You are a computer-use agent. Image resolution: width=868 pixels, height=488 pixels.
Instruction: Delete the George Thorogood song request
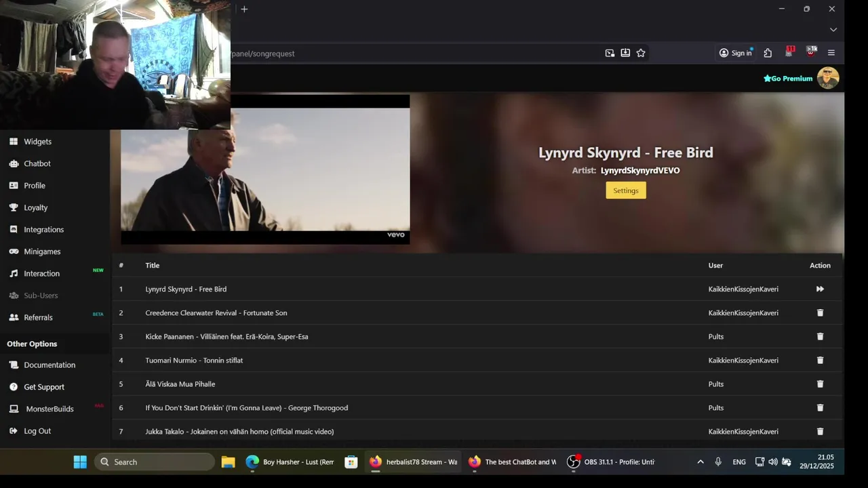[x=820, y=407]
